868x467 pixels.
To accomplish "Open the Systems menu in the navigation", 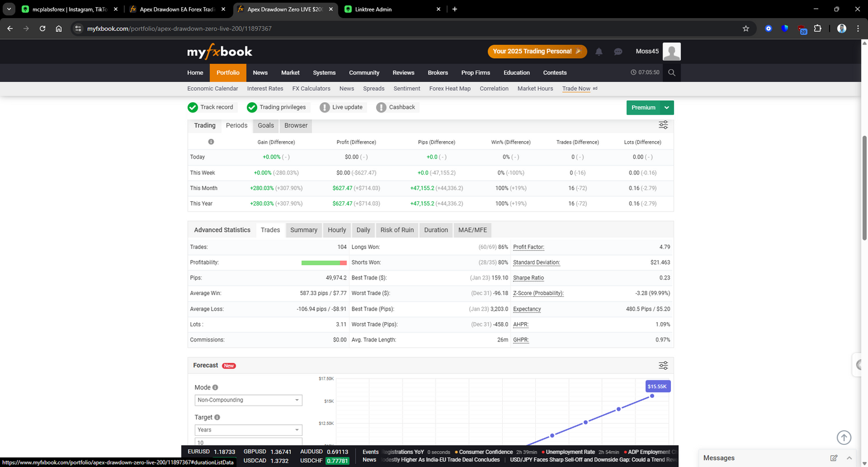I will (324, 72).
